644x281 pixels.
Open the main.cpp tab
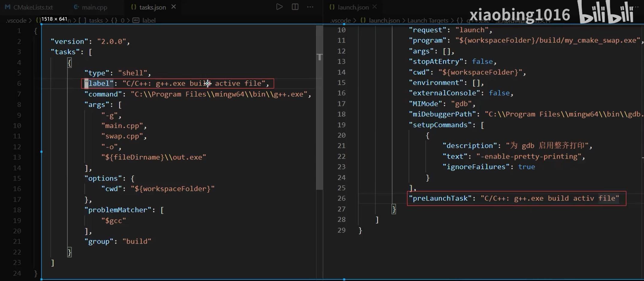pyautogui.click(x=90, y=7)
